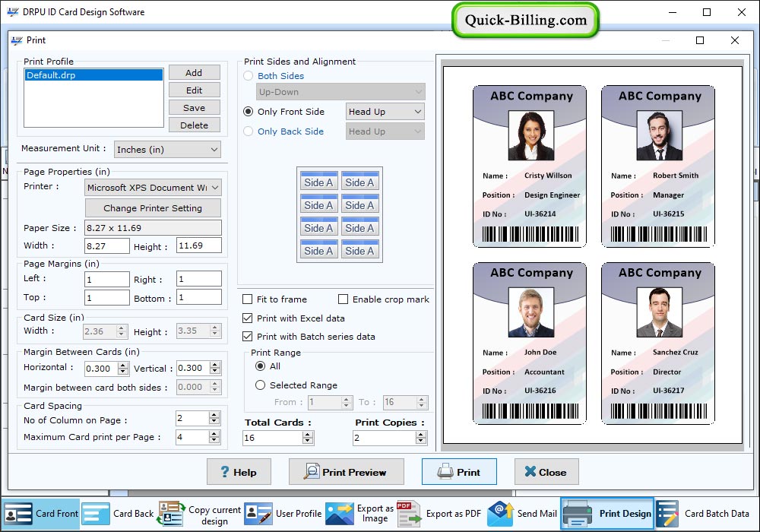Image resolution: width=760 pixels, height=532 pixels.
Task: Click the Print button with printer icon
Action: pyautogui.click(x=459, y=472)
